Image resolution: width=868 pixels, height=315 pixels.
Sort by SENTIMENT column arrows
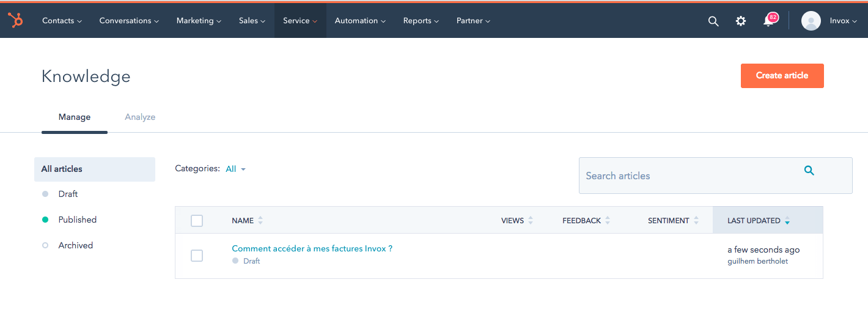[696, 221]
